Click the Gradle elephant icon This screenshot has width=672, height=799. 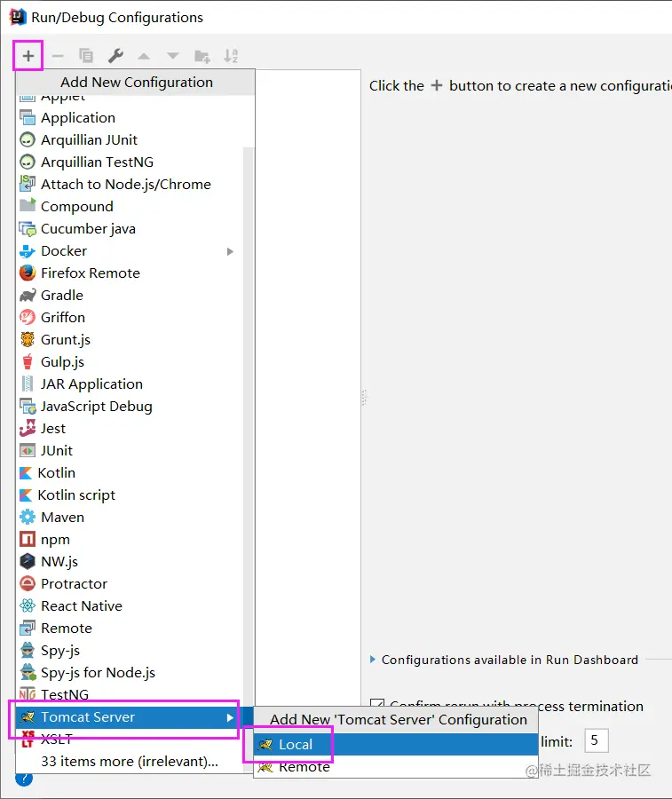click(28, 296)
